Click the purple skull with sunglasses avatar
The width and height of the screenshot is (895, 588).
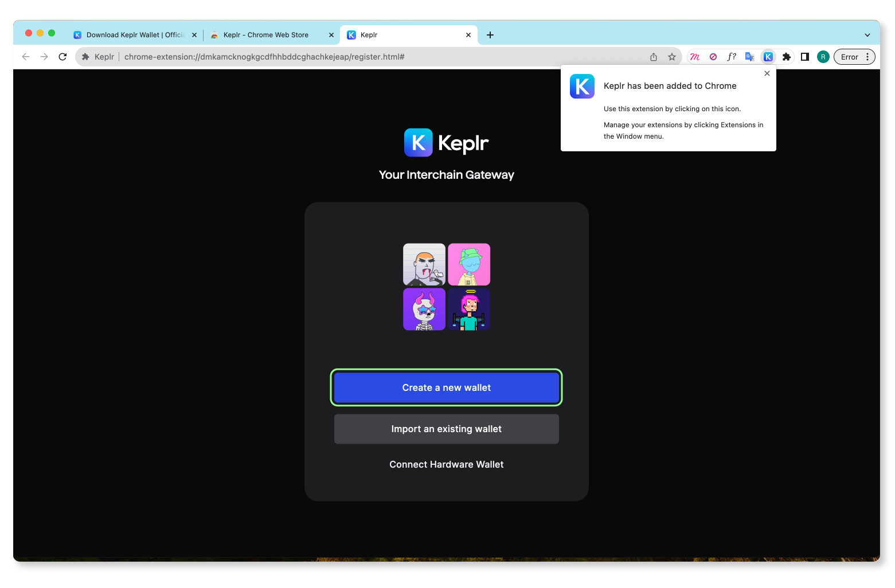point(424,309)
